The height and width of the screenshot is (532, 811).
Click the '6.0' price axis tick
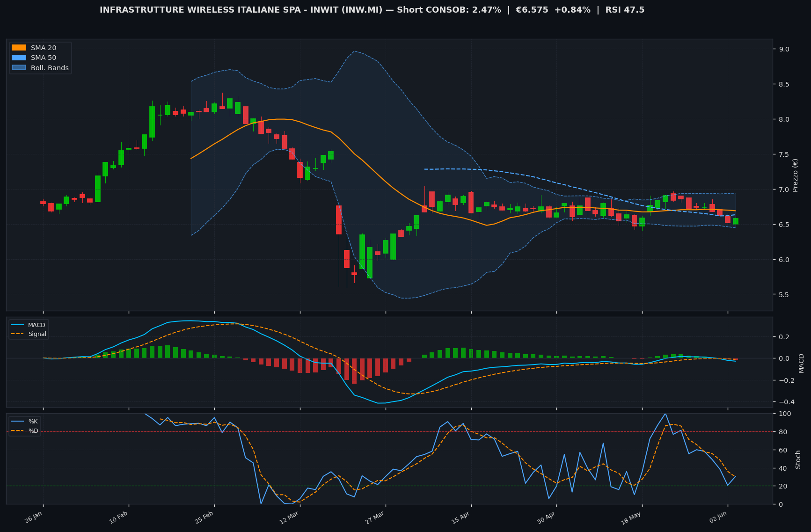(x=784, y=260)
